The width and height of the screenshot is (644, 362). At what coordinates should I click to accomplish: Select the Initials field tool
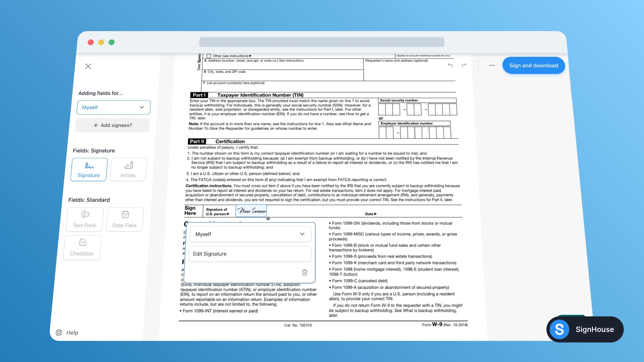pyautogui.click(x=128, y=169)
